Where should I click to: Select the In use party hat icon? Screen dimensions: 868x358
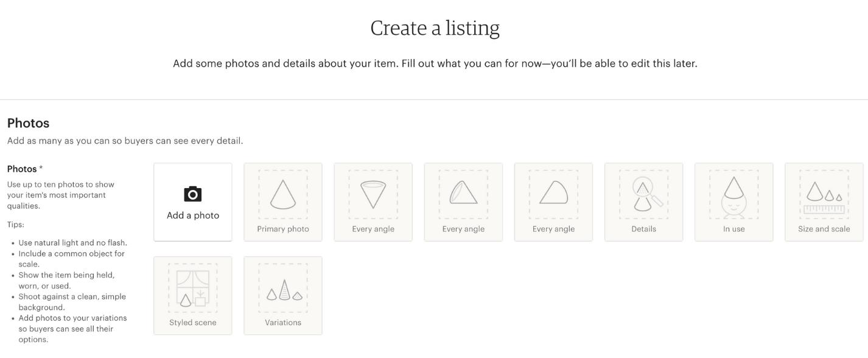[734, 195]
